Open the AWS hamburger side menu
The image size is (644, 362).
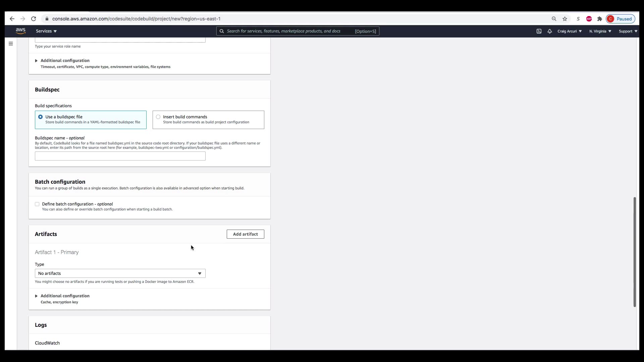[x=11, y=44]
